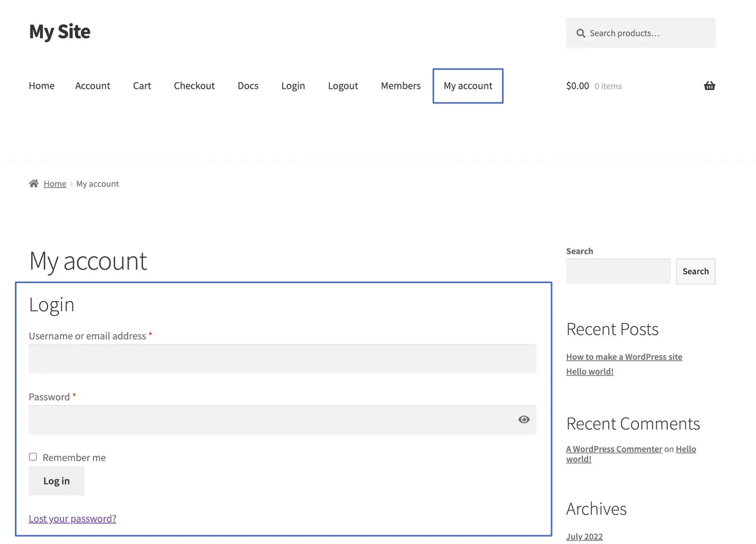Open the cart via basket icon
756x544 pixels.
click(x=709, y=86)
